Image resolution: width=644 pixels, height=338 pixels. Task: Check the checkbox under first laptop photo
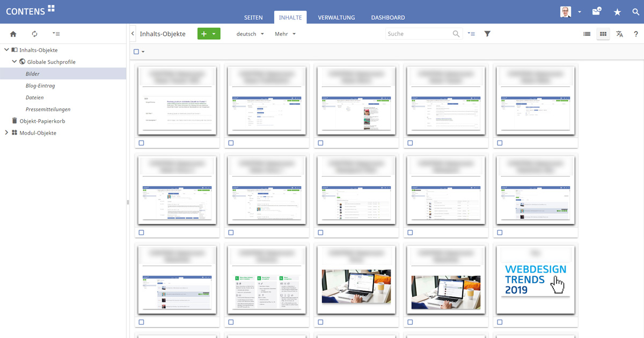[321, 322]
